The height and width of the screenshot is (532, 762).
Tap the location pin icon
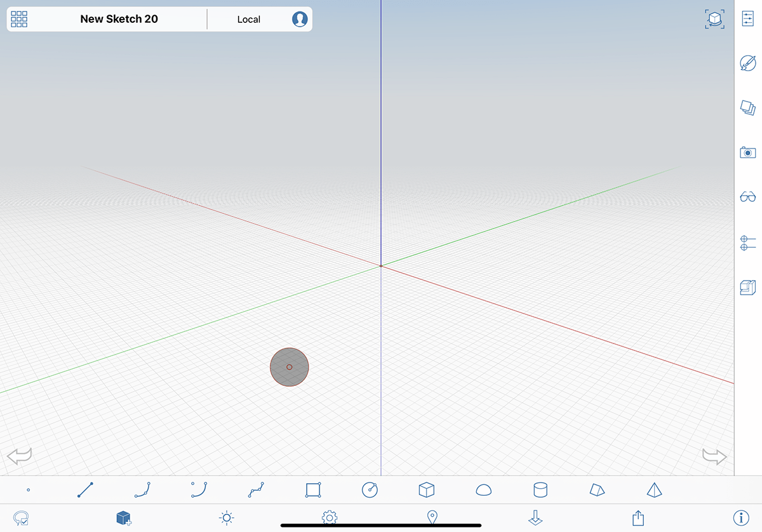coord(432,518)
